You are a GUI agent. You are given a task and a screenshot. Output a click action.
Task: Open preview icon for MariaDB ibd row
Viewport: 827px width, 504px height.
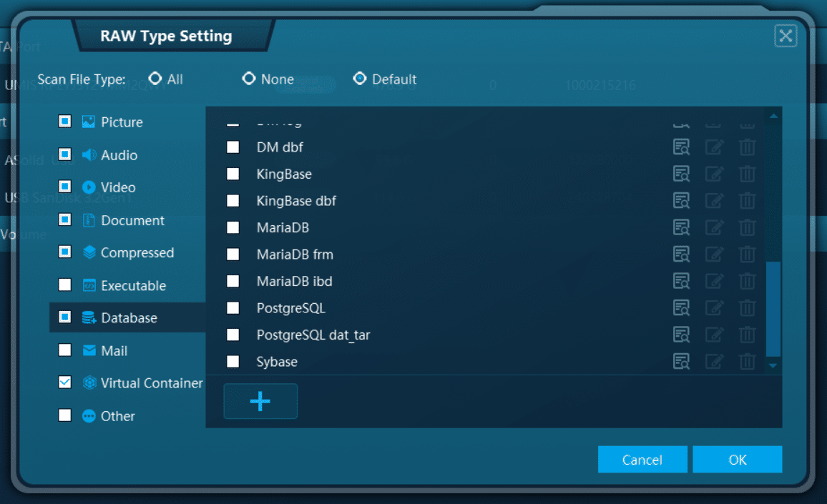click(681, 281)
